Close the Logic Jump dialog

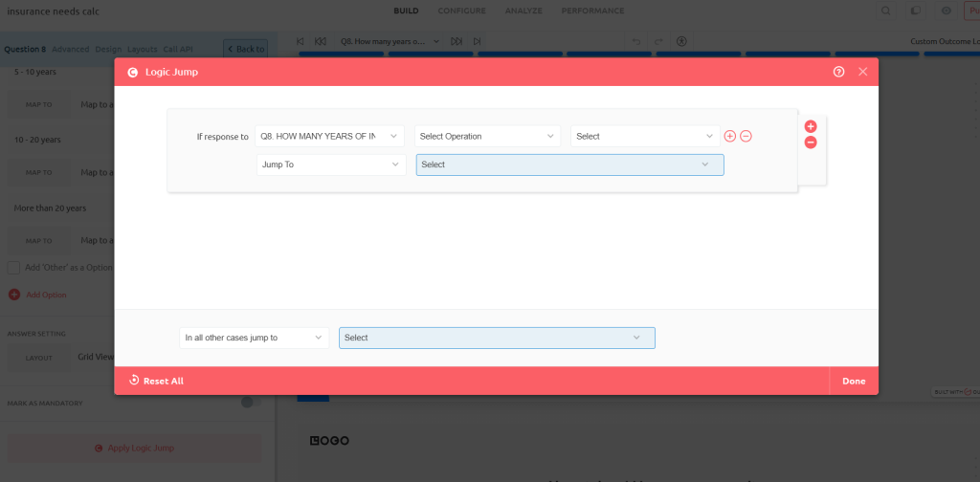(x=862, y=72)
